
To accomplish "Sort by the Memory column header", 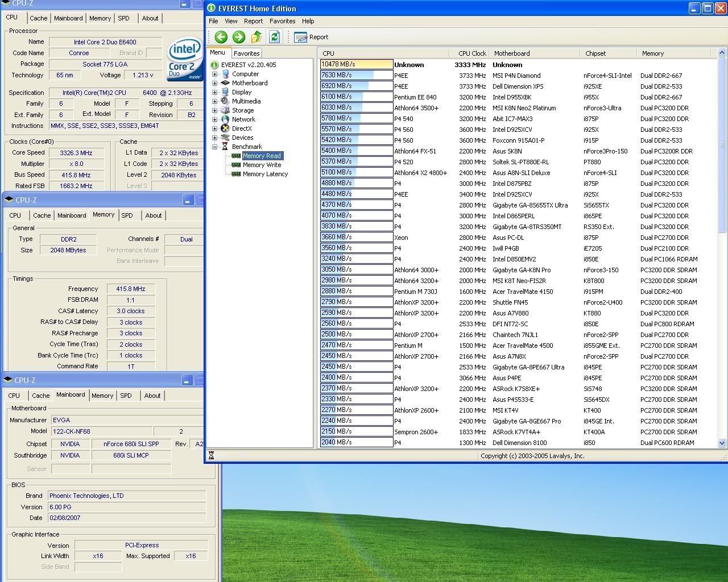I will coord(674,53).
